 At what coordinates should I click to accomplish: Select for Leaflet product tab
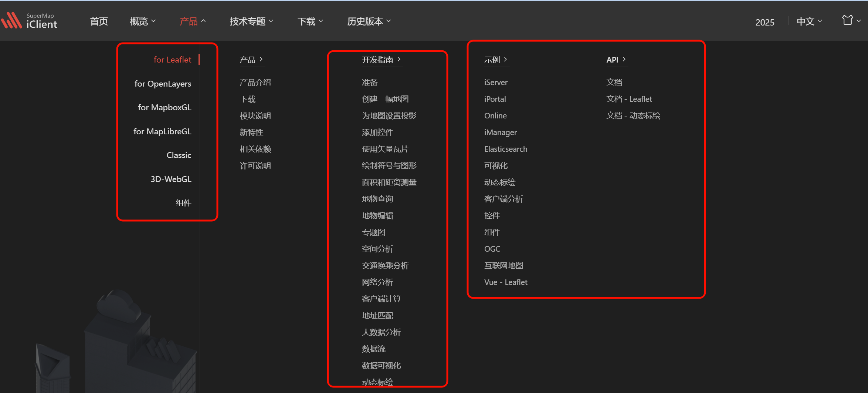pos(172,60)
